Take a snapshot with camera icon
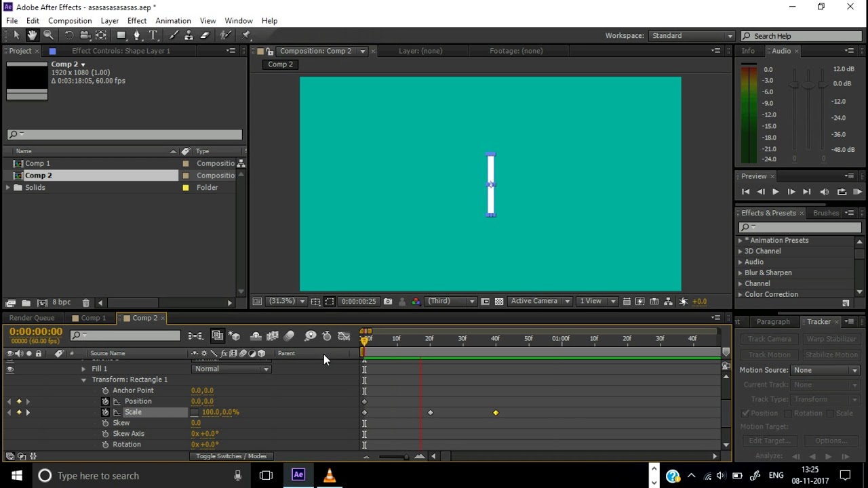Image resolution: width=868 pixels, height=488 pixels. pos(388,302)
